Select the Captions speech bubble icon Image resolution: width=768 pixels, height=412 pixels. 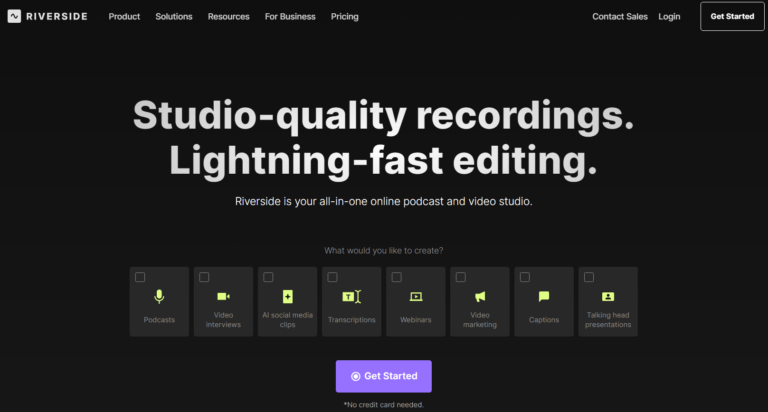[x=544, y=296]
